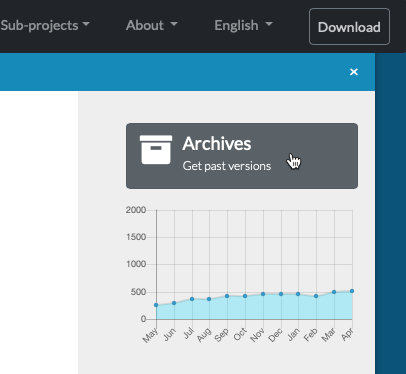406x374 pixels.
Task: Open the English language selector
Action: [x=243, y=25]
